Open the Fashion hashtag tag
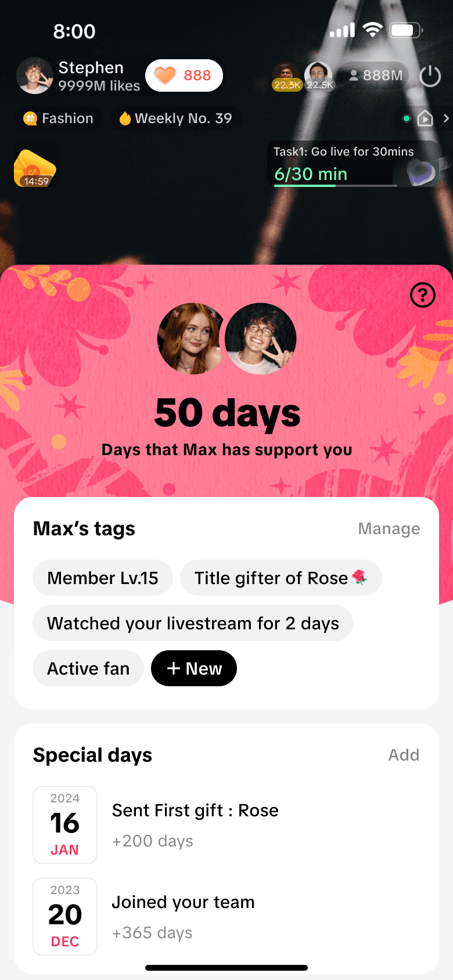The height and width of the screenshot is (980, 453). pos(58,118)
